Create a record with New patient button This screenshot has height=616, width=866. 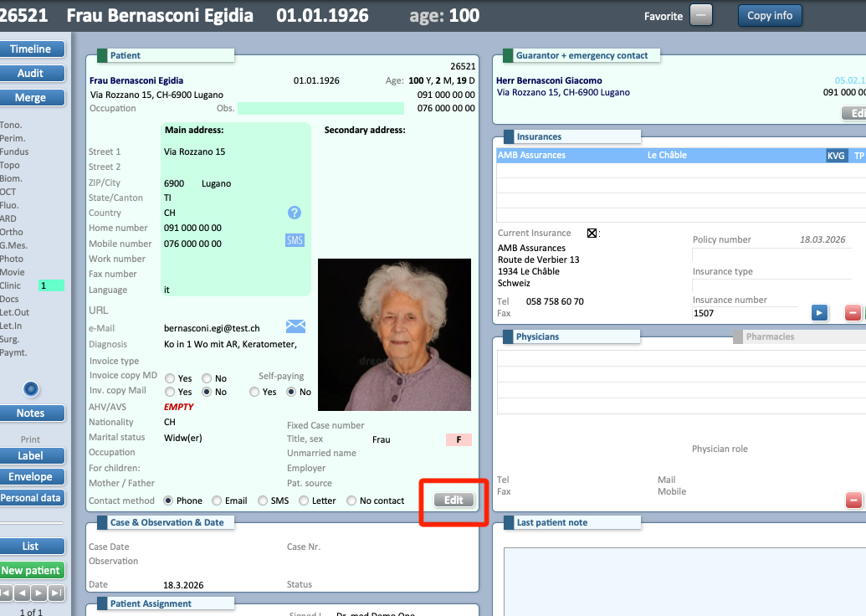pyautogui.click(x=31, y=571)
